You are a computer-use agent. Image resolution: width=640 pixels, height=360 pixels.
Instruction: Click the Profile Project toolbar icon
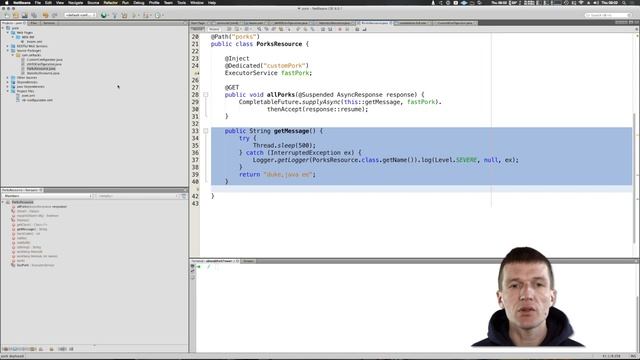(x=158, y=15)
